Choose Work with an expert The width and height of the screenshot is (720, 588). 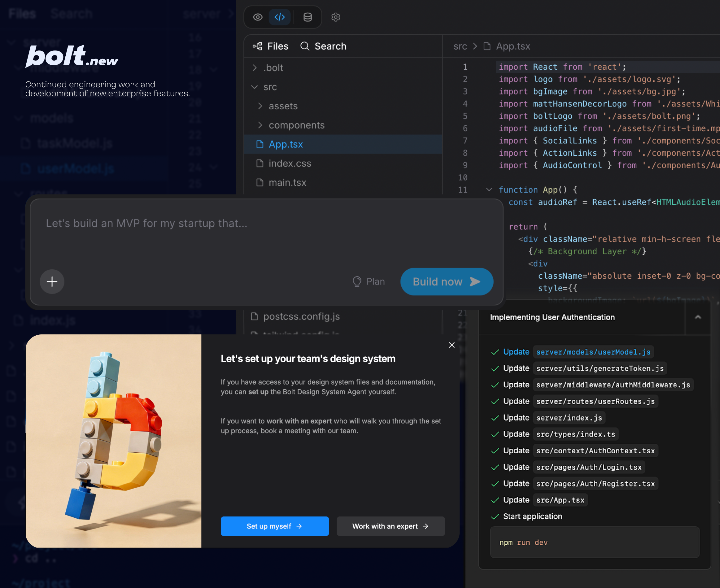[391, 526]
